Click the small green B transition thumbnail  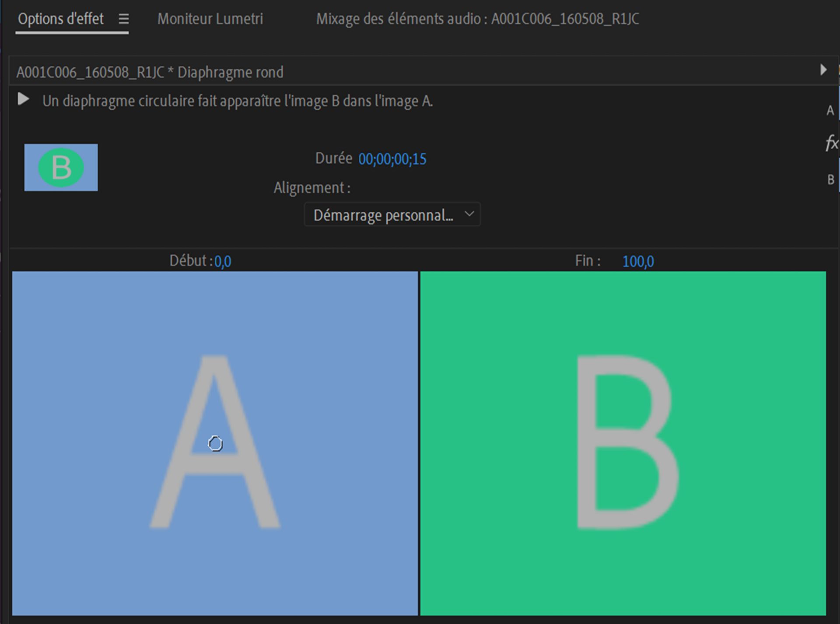pos(61,168)
